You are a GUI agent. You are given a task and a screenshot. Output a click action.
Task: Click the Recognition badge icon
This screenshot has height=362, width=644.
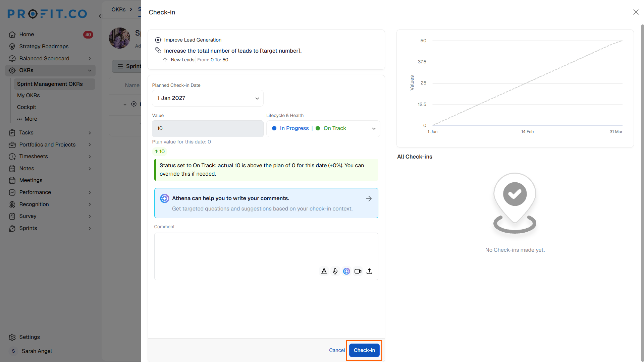pos(12,204)
